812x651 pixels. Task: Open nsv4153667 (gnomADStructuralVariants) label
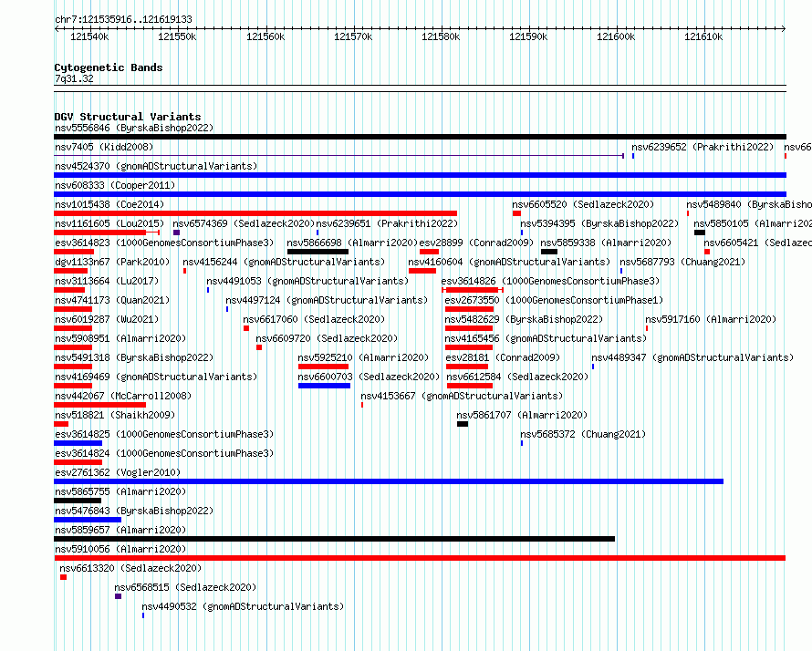tap(462, 396)
